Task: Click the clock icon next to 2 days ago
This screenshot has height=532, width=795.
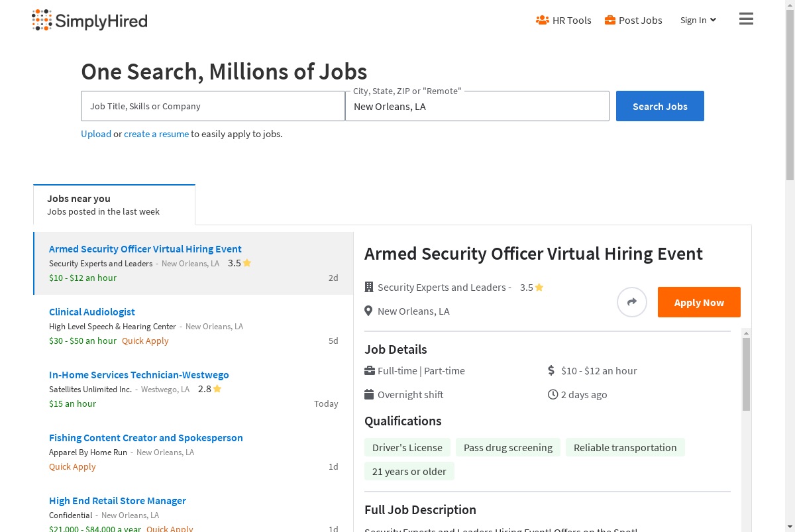Action: 553,394
